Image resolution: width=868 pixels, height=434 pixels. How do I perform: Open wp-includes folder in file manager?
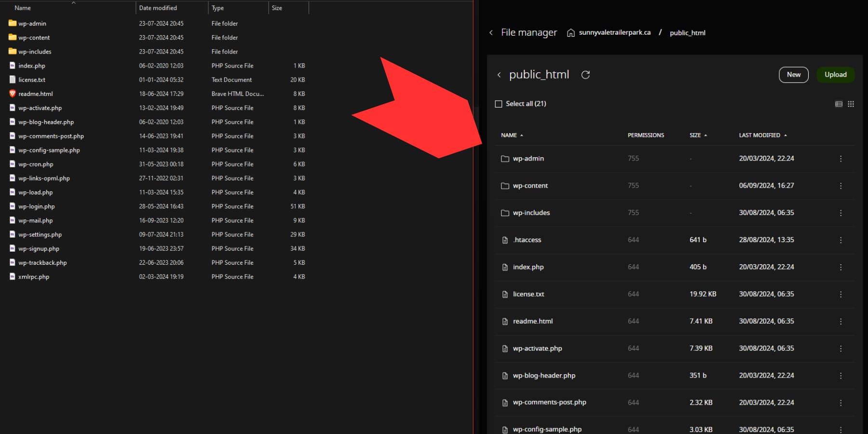click(x=531, y=213)
